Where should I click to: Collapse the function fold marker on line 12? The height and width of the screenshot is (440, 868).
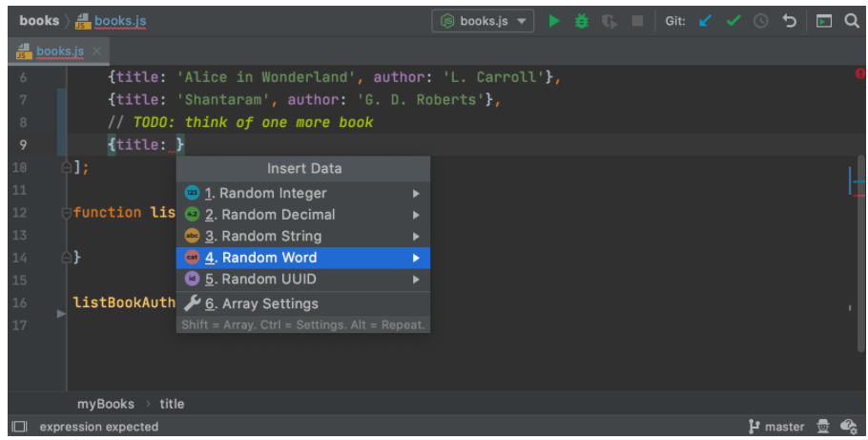[x=67, y=213]
